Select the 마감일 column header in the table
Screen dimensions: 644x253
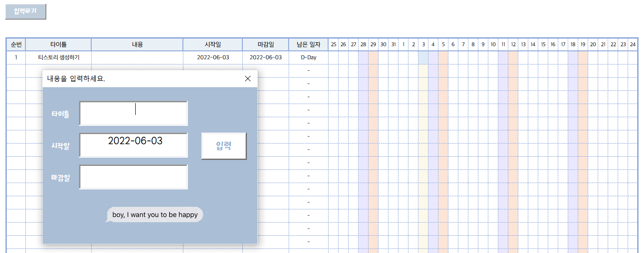(x=265, y=45)
